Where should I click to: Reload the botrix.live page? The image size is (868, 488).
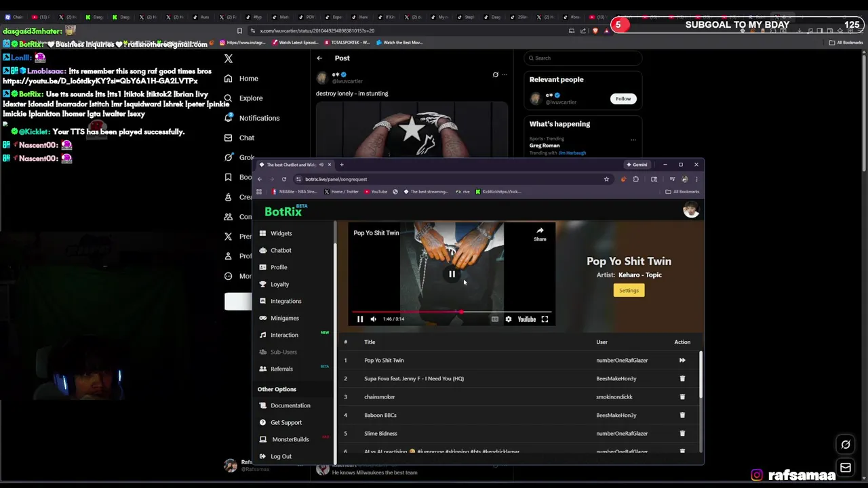pyautogui.click(x=284, y=179)
